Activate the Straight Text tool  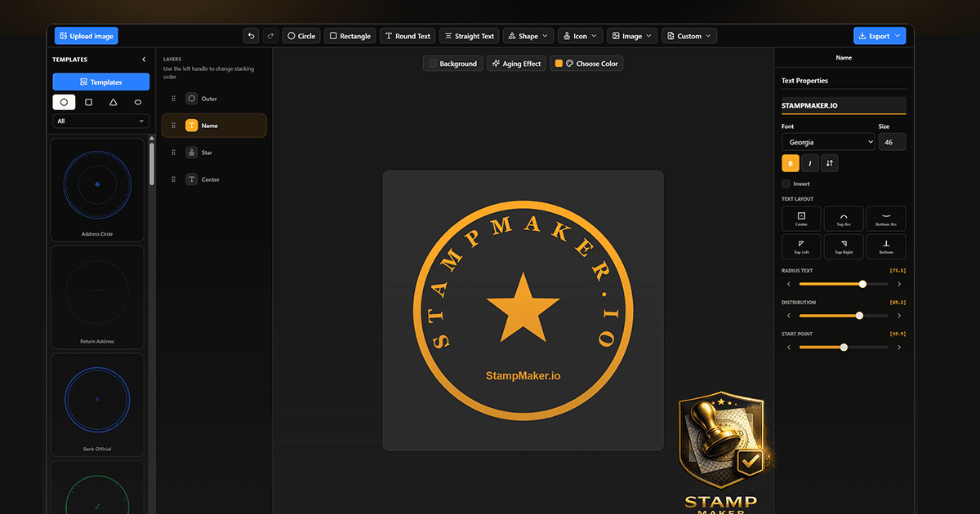[x=469, y=35]
